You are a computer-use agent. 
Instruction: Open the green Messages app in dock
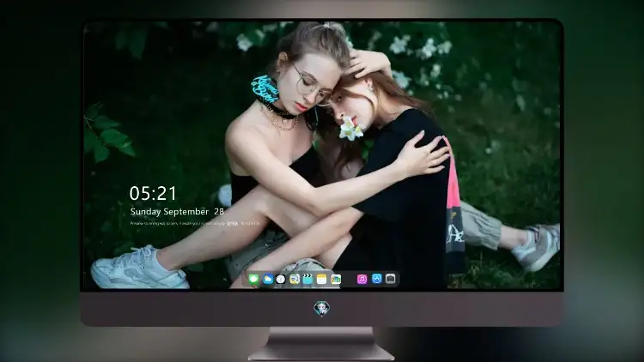[x=254, y=280]
